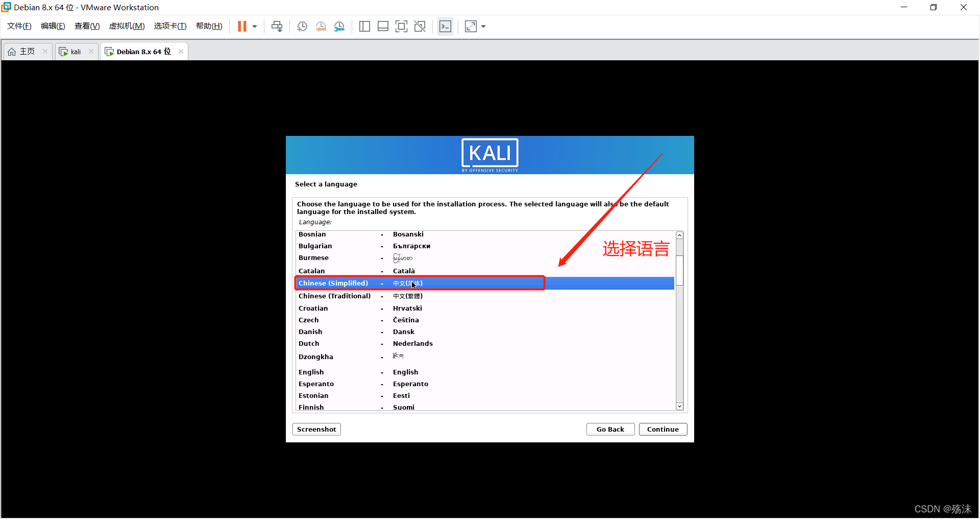The height and width of the screenshot is (519, 980).
Task: Open the snapshot manager
Action: pyautogui.click(x=339, y=26)
